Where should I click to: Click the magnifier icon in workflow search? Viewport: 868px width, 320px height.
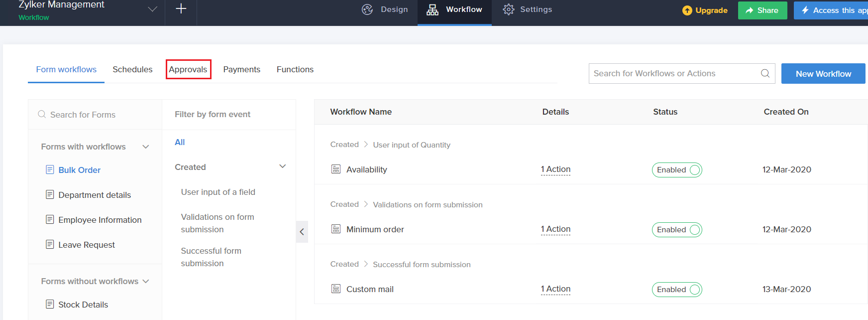point(765,74)
